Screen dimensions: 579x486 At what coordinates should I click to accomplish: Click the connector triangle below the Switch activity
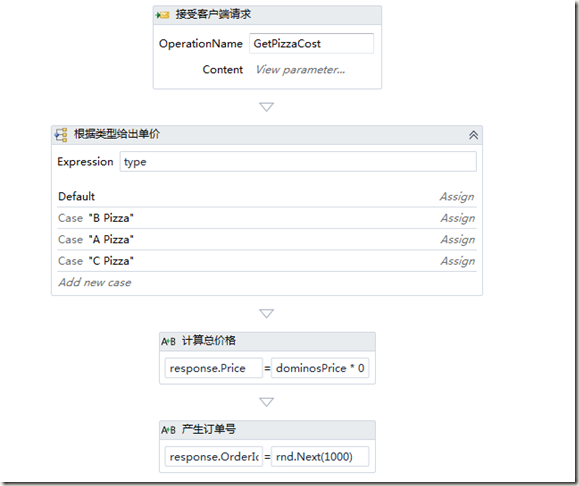(267, 314)
